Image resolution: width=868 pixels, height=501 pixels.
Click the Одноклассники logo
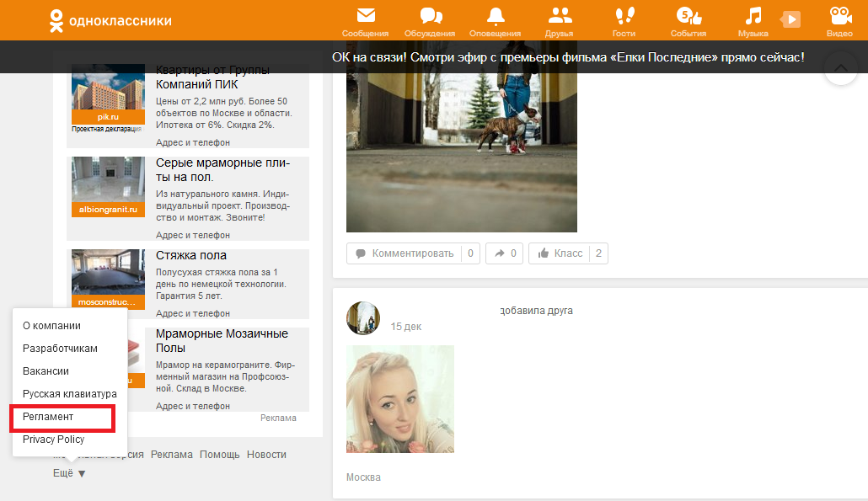point(110,20)
